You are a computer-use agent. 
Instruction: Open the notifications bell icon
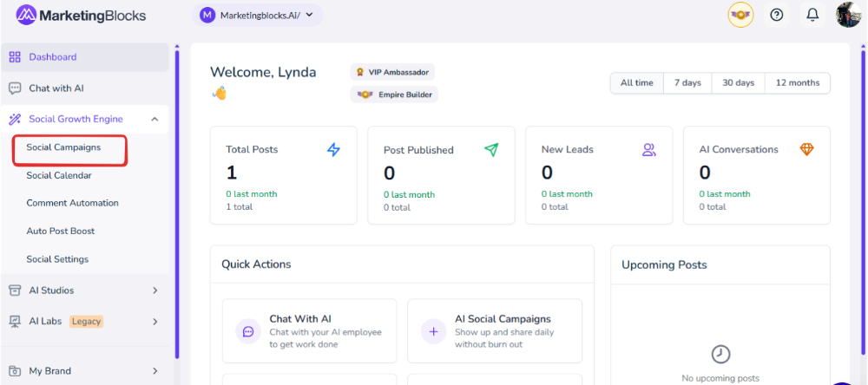[x=812, y=15]
